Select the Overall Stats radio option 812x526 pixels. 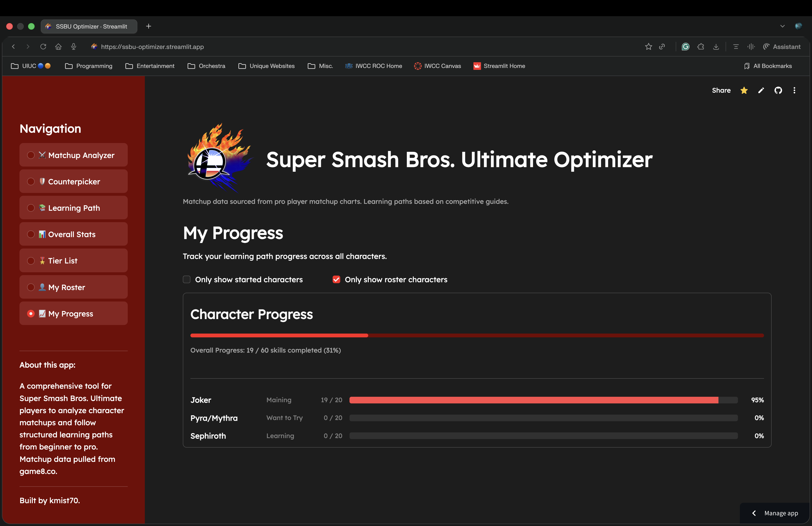tap(73, 234)
